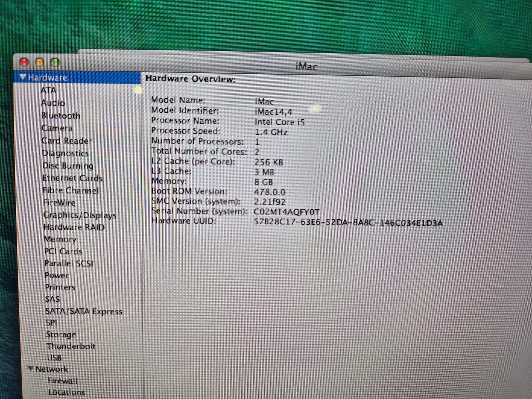Click the L2 Cache value 256 KB
This screenshot has width=532, height=399.
(269, 162)
